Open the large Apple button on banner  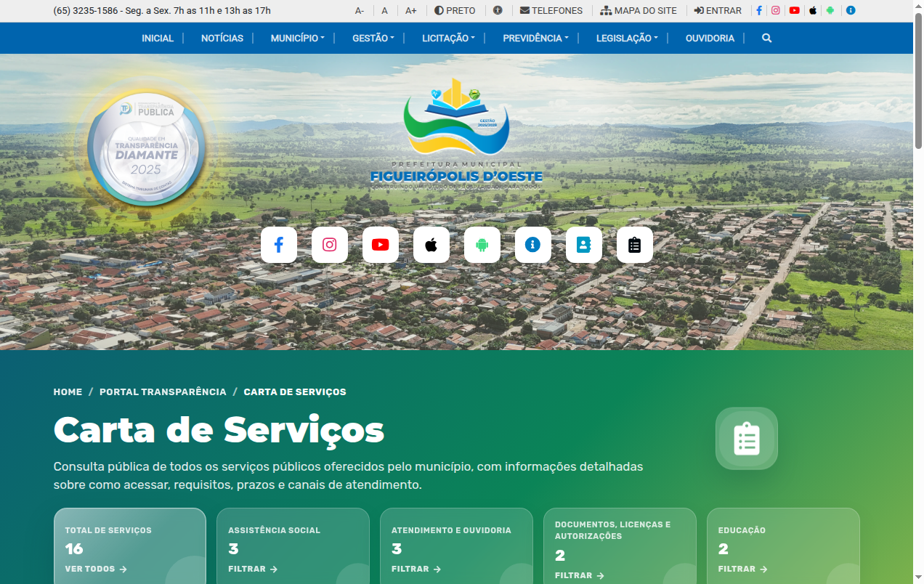pyautogui.click(x=431, y=245)
